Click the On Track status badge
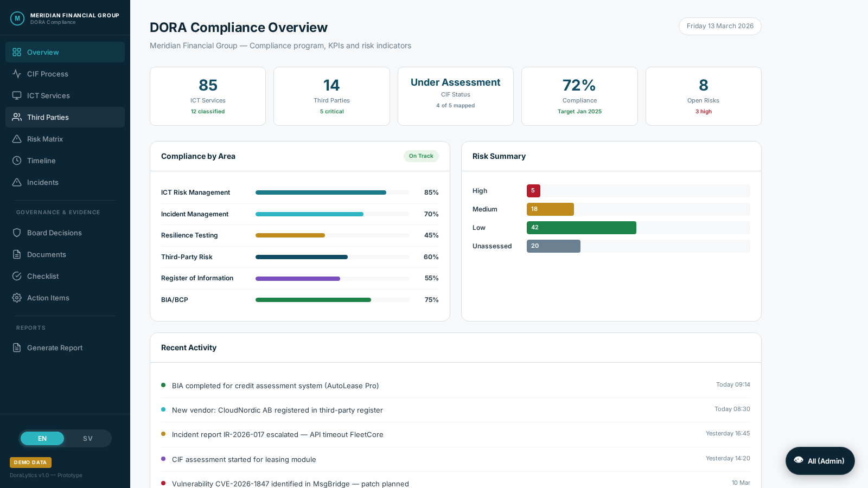 click(421, 156)
